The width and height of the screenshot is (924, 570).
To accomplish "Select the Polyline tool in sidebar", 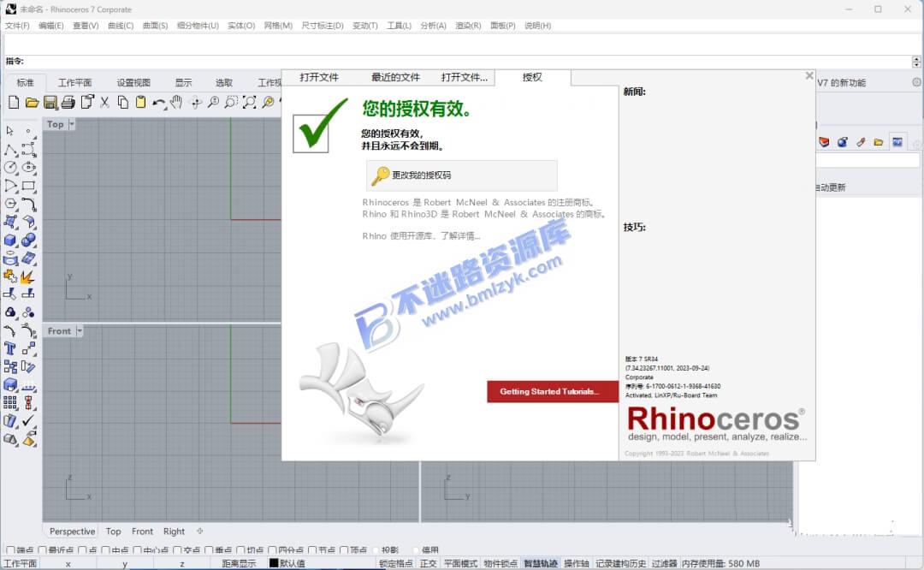I will [x=10, y=150].
